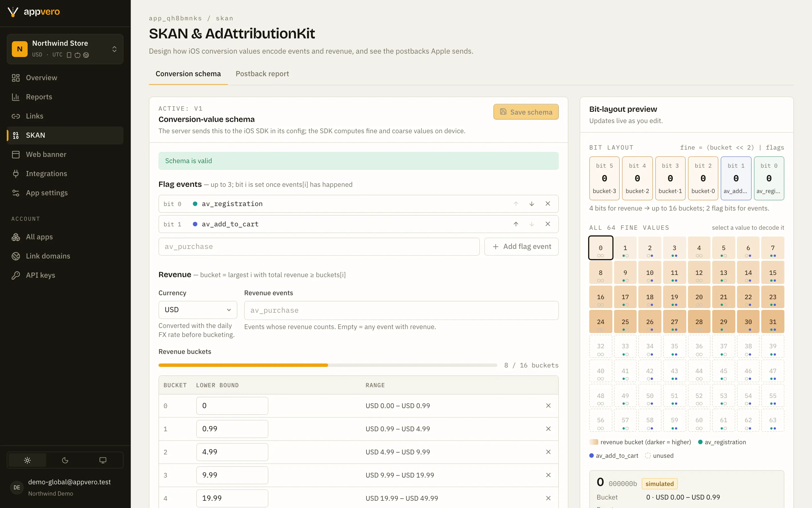Screen dimensions: 812x508
Task: Edit the 0.99 lower bound field
Action: [232, 429]
